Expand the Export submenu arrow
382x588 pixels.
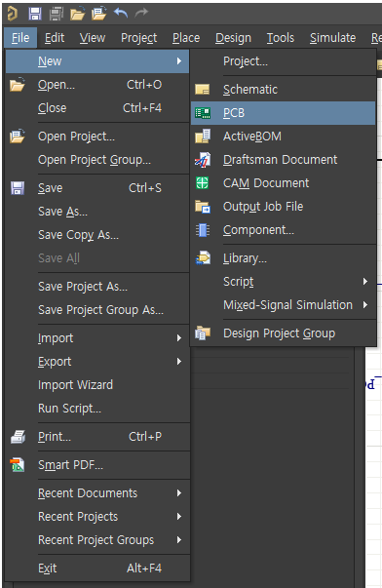[x=179, y=362]
